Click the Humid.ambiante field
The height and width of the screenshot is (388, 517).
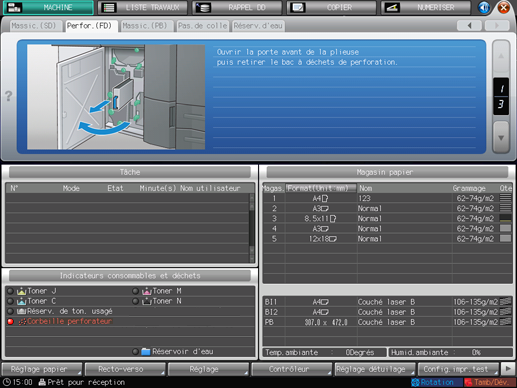pos(450,352)
